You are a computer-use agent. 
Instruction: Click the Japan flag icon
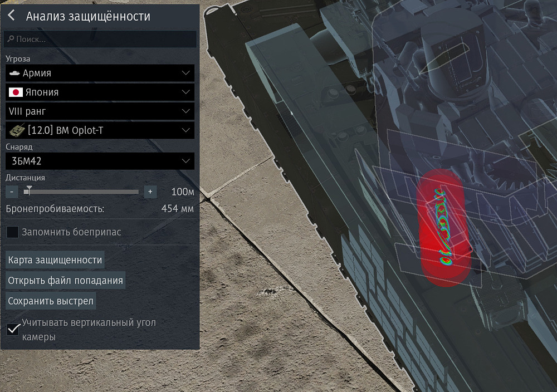[x=16, y=92]
